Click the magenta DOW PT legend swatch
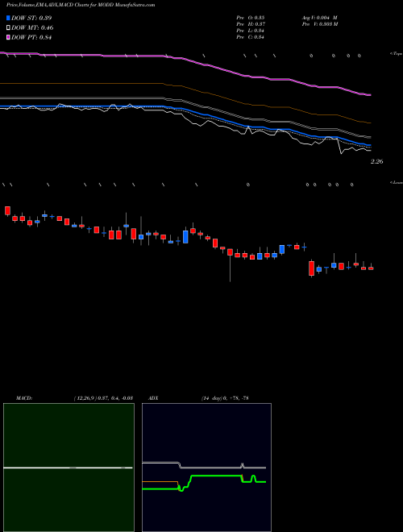Viewport: 403px width, 532px height. (8, 38)
